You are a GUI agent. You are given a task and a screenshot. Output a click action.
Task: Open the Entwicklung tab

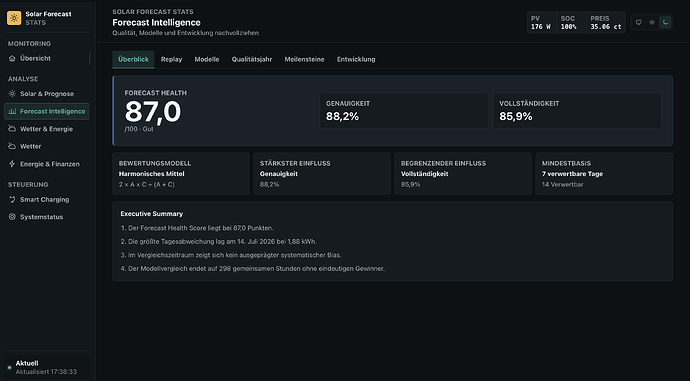coord(356,59)
